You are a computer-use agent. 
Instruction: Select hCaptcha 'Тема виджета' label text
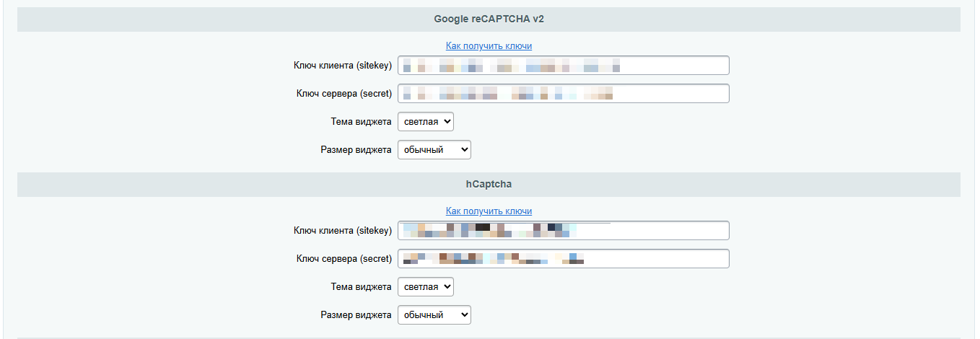pos(361,287)
